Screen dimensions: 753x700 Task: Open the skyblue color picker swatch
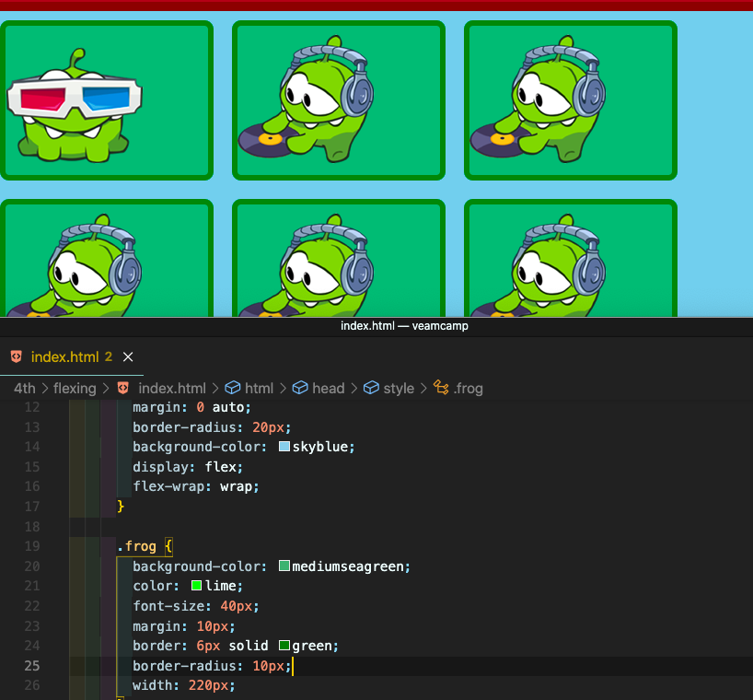pyautogui.click(x=284, y=447)
